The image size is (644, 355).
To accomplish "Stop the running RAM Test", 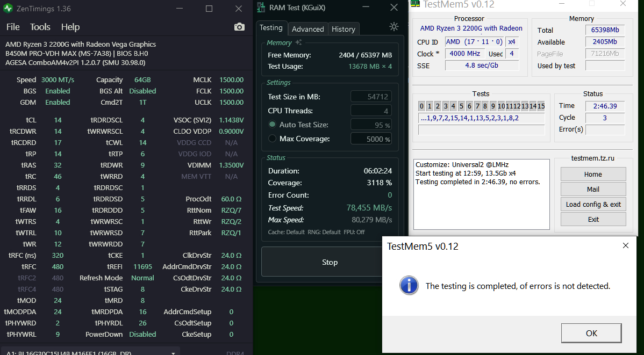I will (330, 262).
